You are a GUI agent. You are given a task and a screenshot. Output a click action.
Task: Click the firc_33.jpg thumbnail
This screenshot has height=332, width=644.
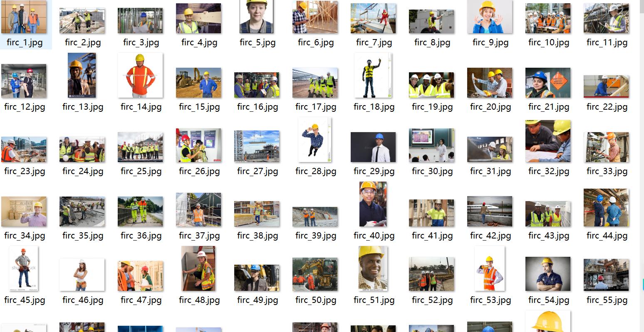click(606, 147)
